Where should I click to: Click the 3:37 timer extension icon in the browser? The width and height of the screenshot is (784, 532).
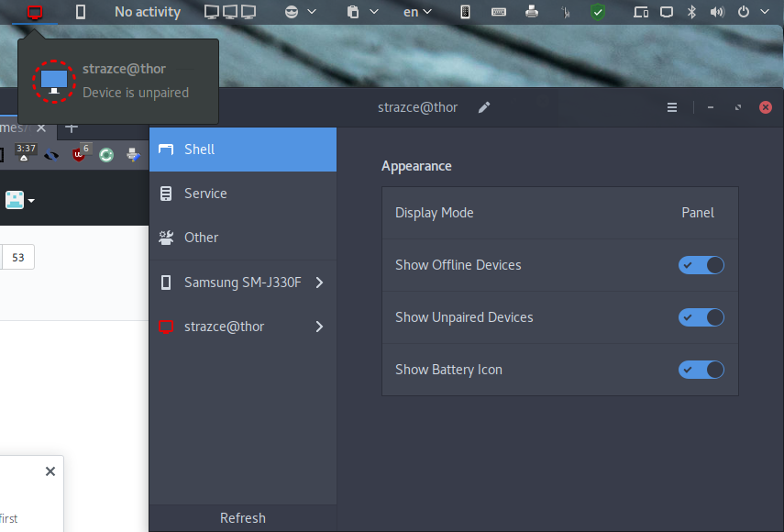25,152
